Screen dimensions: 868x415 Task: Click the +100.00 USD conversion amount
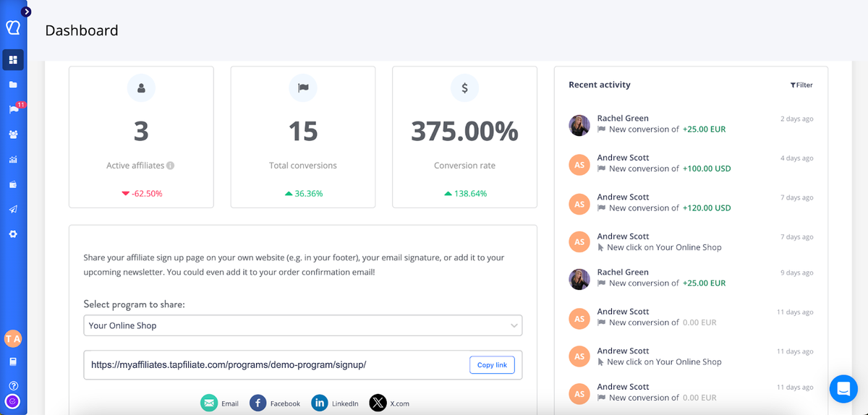[707, 168]
